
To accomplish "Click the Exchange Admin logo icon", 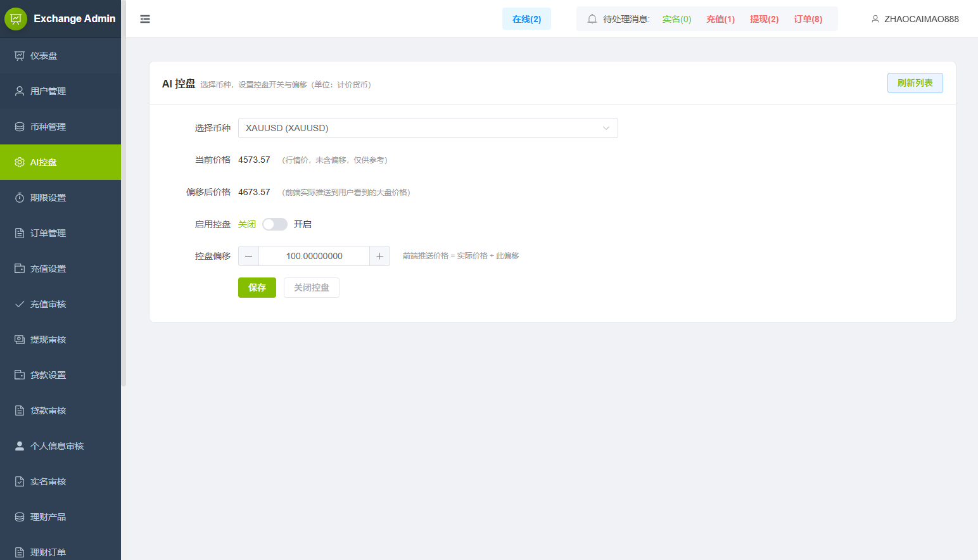I will 16,19.
